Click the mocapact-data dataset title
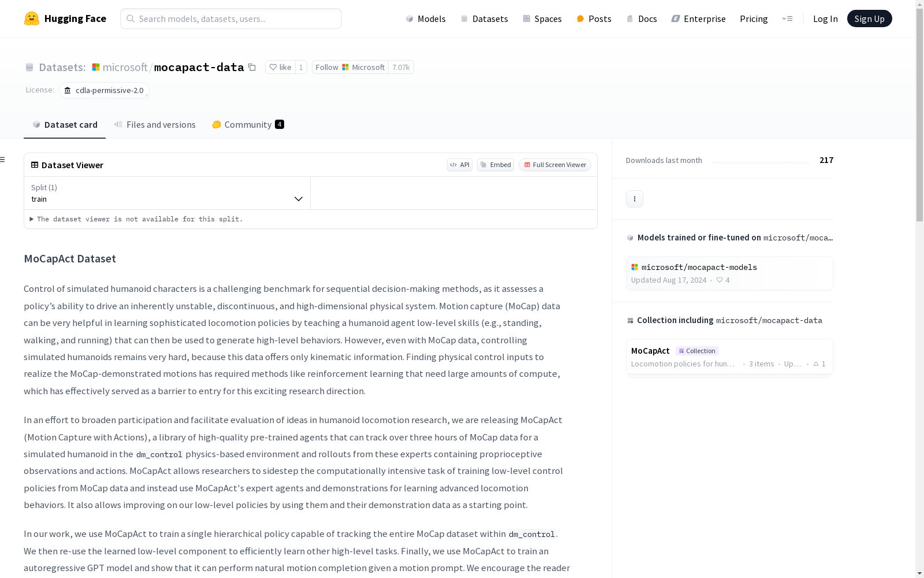 (x=199, y=67)
